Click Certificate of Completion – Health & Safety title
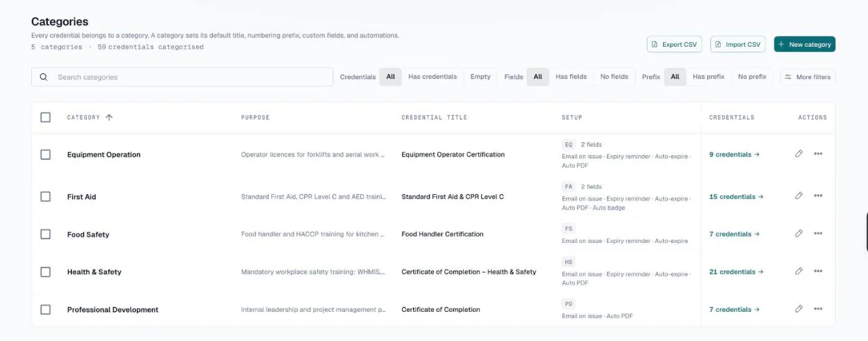This screenshot has width=868, height=341. pyautogui.click(x=469, y=272)
